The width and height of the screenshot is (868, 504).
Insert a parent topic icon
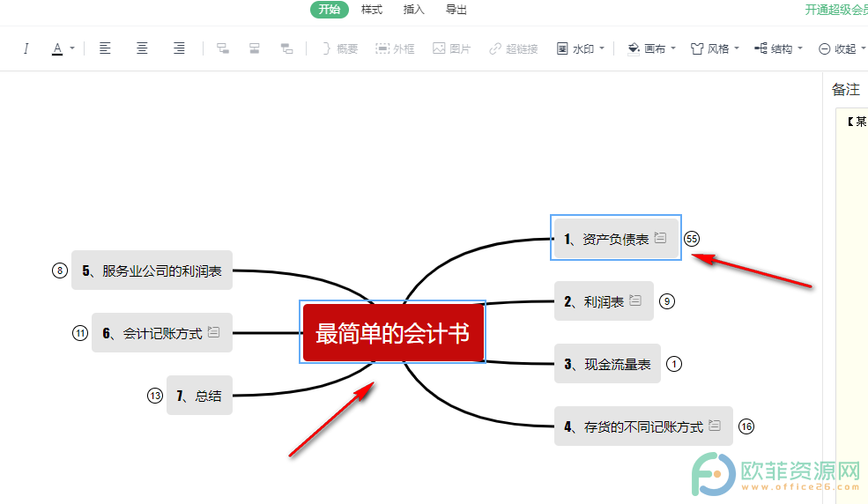coord(286,48)
